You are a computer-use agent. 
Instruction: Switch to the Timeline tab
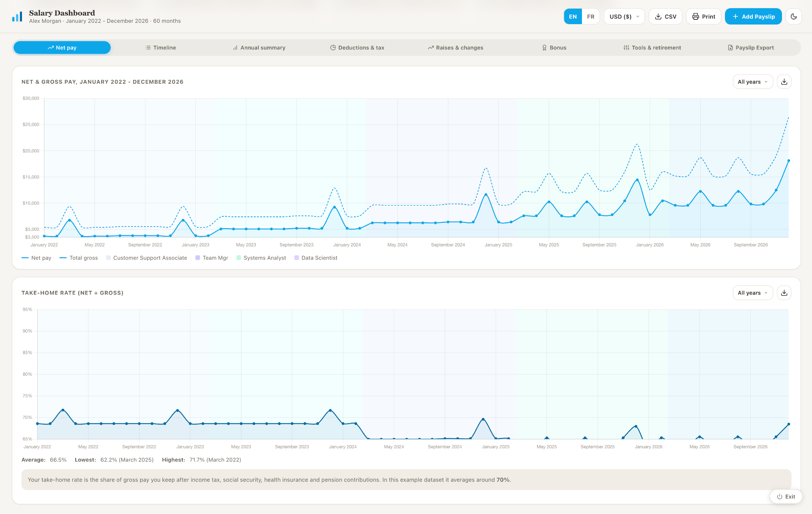[x=160, y=47]
